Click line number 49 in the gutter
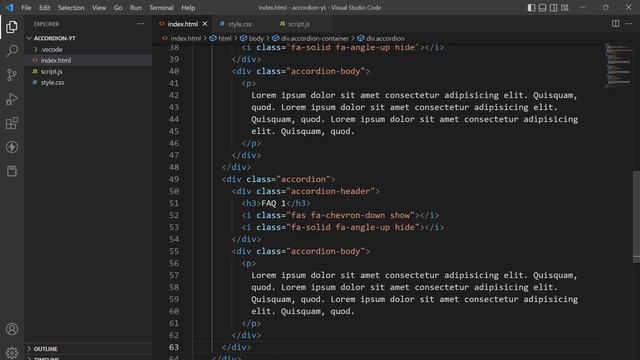The image size is (640, 360). coord(174,179)
